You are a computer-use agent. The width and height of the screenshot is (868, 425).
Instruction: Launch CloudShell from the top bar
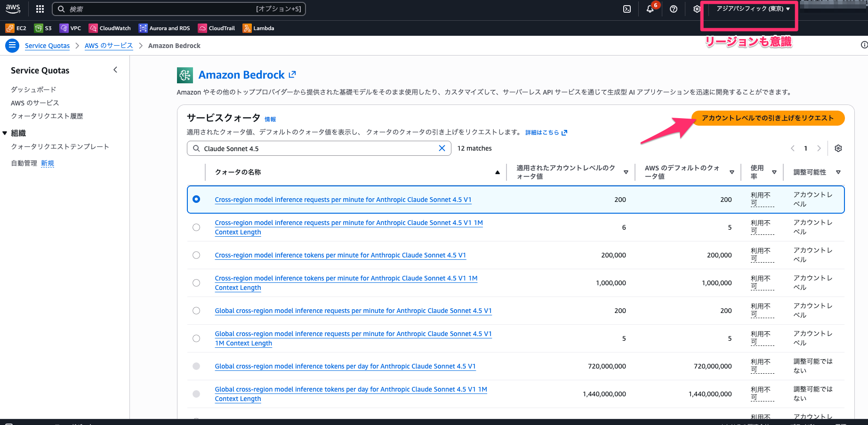[627, 8]
